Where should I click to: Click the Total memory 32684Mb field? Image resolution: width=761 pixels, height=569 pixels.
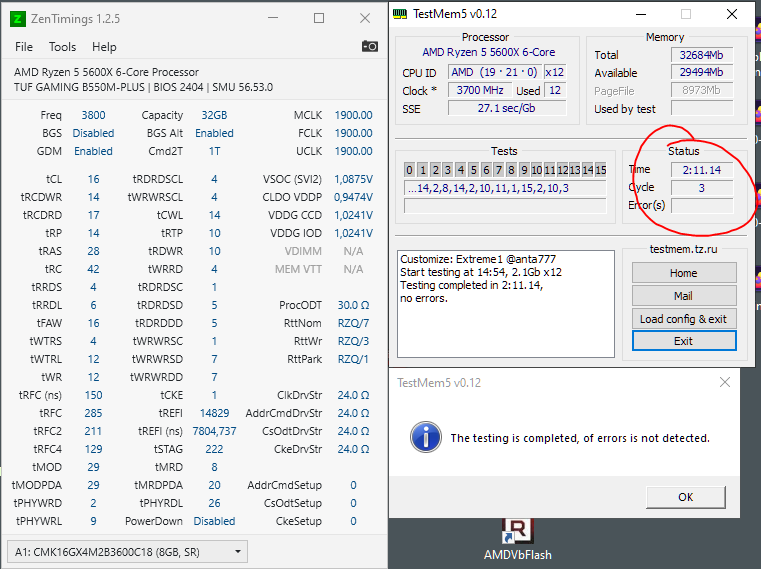(x=701, y=55)
